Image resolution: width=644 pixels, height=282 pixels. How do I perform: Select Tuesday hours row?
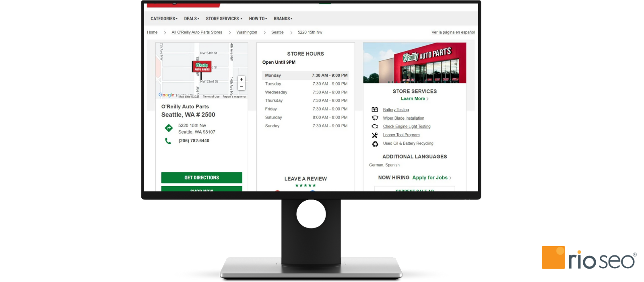point(305,84)
